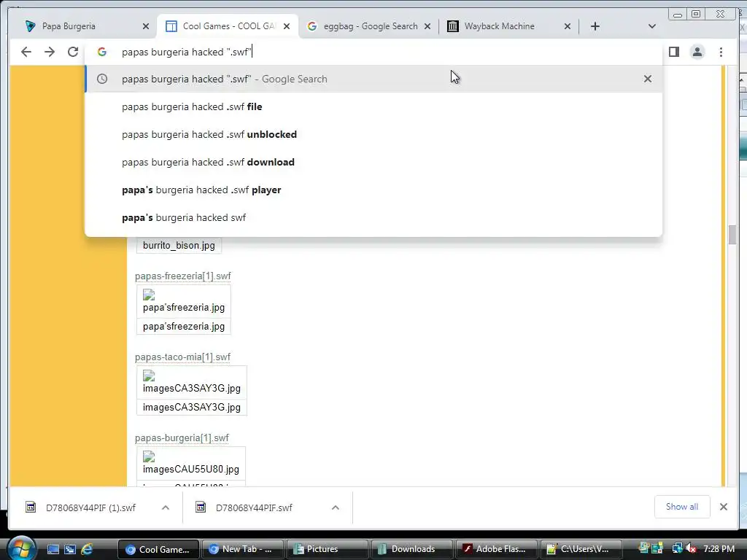Screen dimensions: 747x560
Task: Choose suggestion ending in 'download'
Action: pyautogui.click(x=373, y=162)
